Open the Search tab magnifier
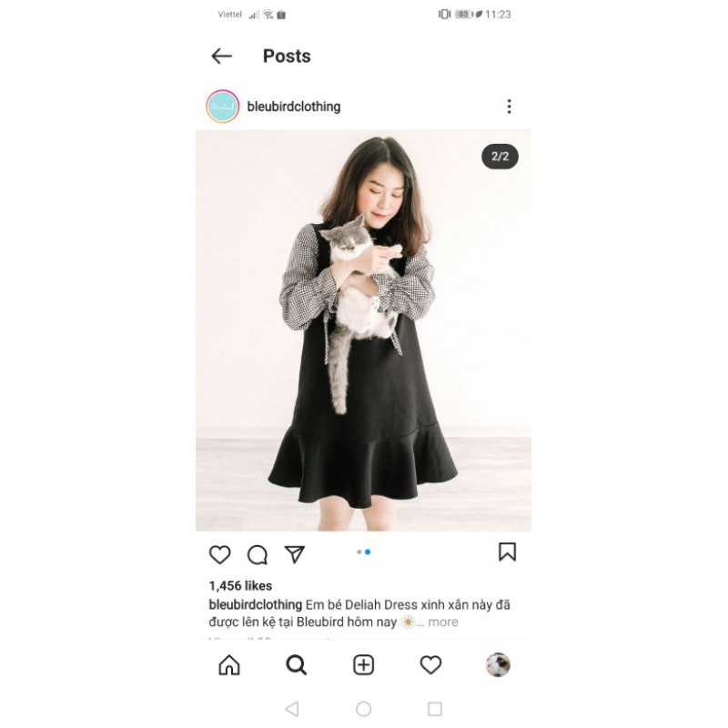The width and height of the screenshot is (728, 728). pyautogui.click(x=297, y=665)
